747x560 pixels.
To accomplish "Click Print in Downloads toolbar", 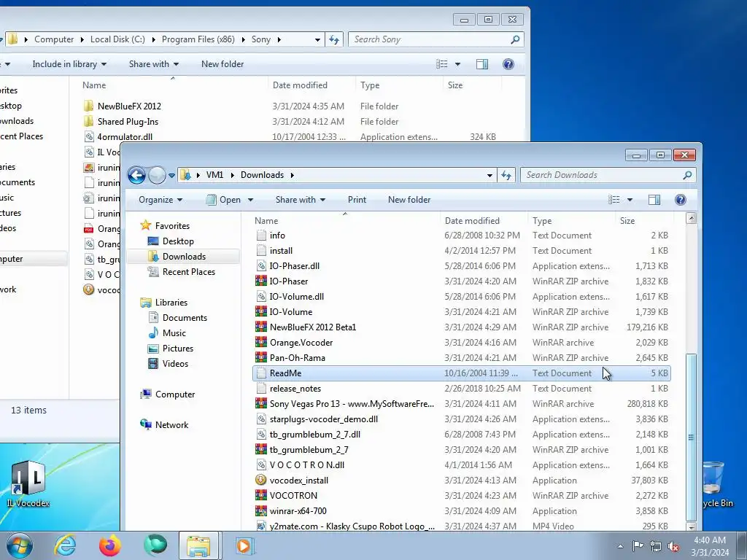I will 357,200.
